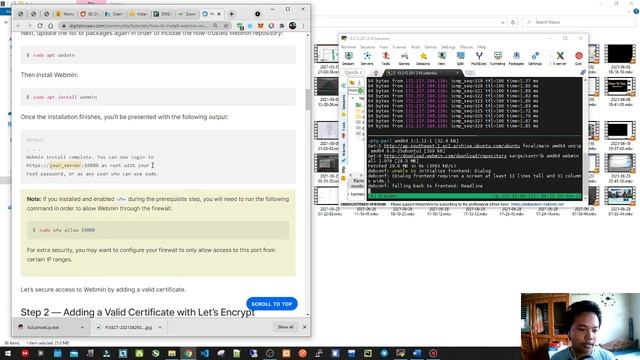This screenshot has height=360, width=640.
Task: Click the Scroll to Top button
Action: [x=272, y=304]
